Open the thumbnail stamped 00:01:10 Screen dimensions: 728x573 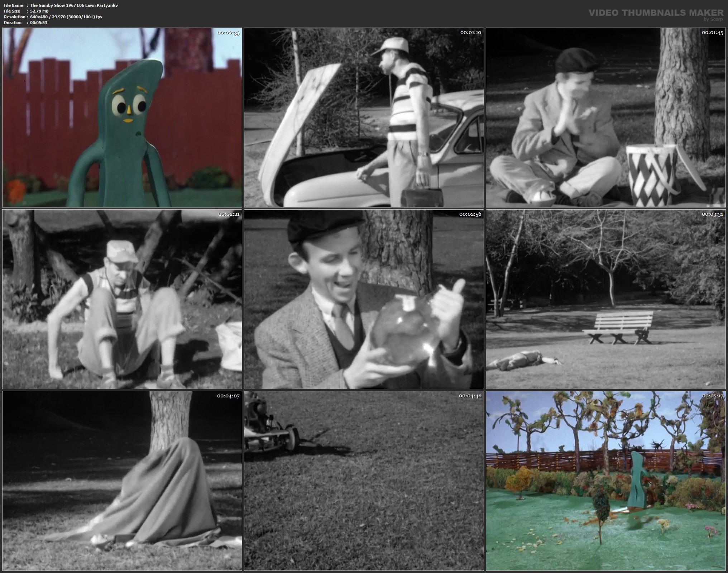click(x=364, y=118)
